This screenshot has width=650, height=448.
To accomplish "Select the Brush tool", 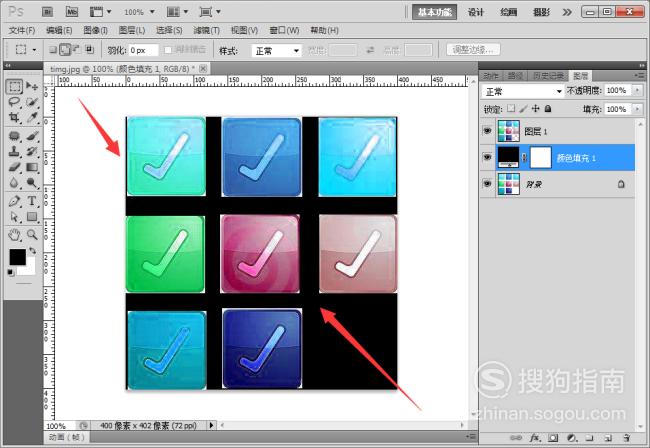I will tap(32, 136).
